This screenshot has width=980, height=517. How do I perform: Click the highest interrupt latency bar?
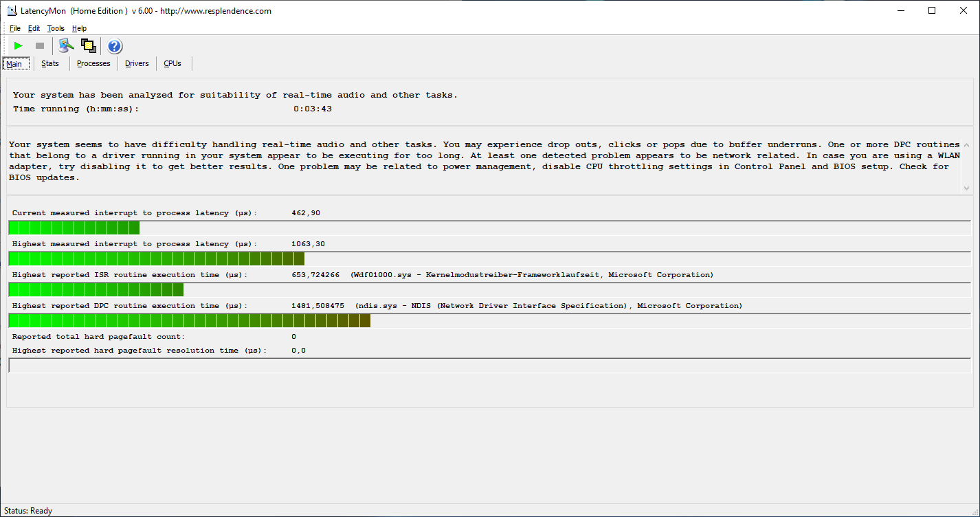[x=491, y=258]
